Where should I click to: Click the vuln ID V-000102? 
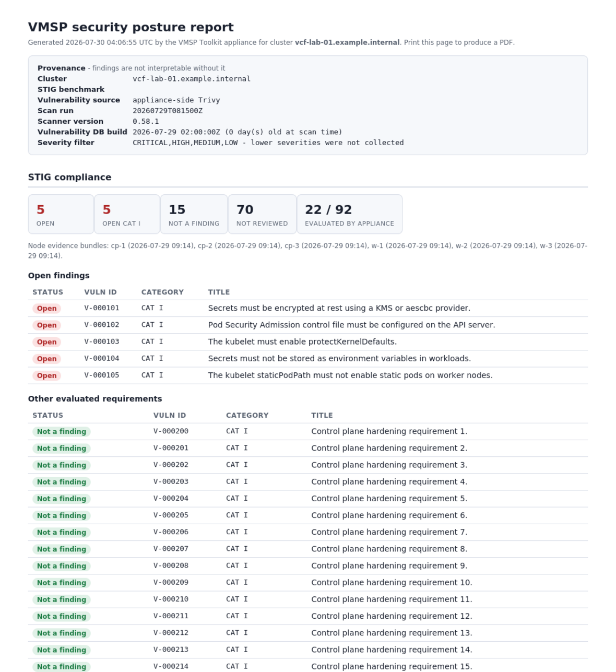point(102,325)
